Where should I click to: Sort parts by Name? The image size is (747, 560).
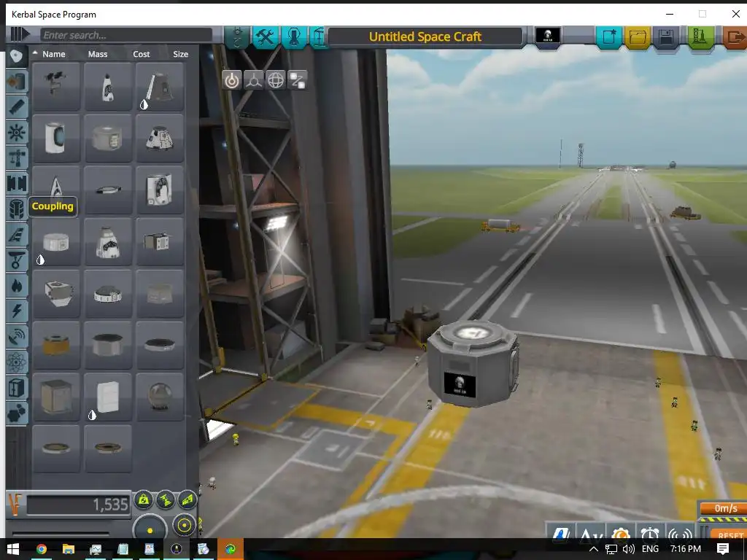(54, 54)
